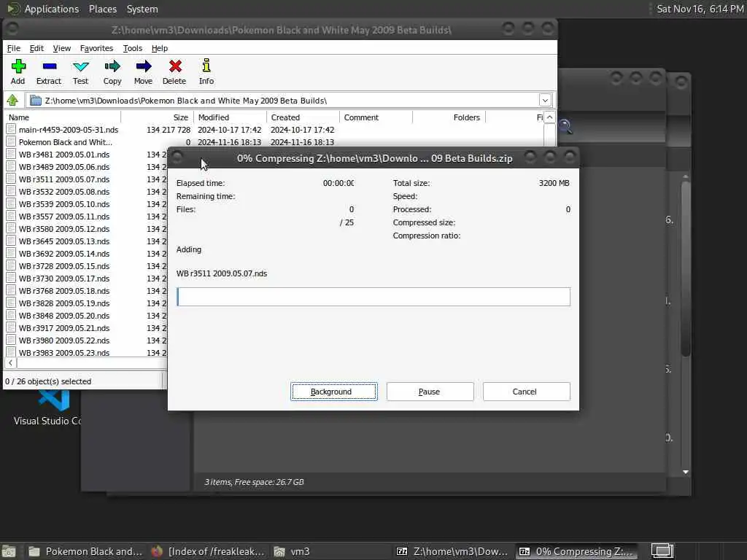Select WB r3557 2009.05.11.nds
The image size is (747, 560).
(64, 216)
